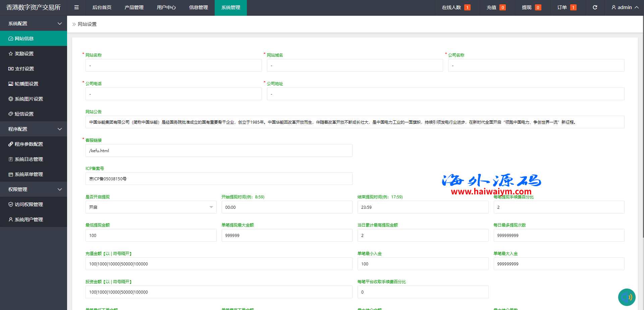Switch to 用户中心 top tab
Screen dimensions: 644x310
click(166, 7)
